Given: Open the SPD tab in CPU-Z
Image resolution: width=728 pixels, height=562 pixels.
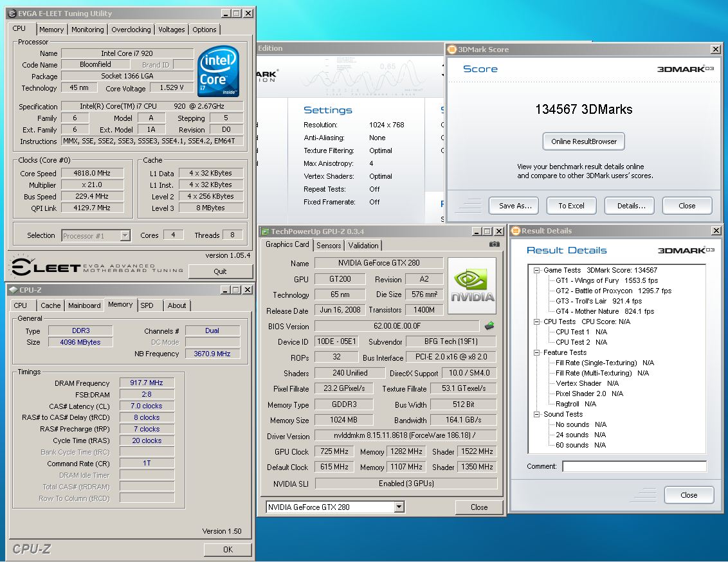Looking at the screenshot, I should coord(147,305).
